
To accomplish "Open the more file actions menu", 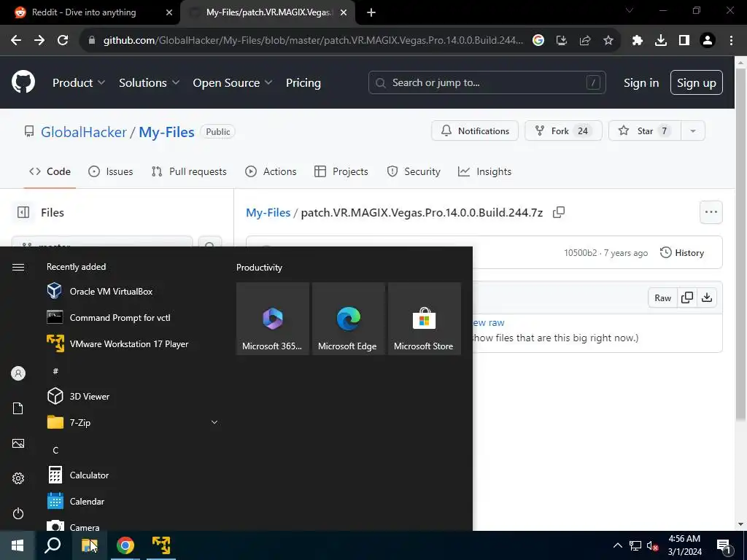I will click(x=711, y=212).
